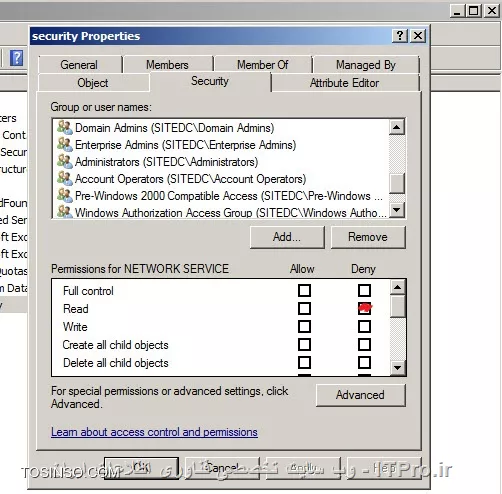Image resolution: width=502 pixels, height=494 pixels.
Task: Click the Write permission label
Action: [x=75, y=327]
